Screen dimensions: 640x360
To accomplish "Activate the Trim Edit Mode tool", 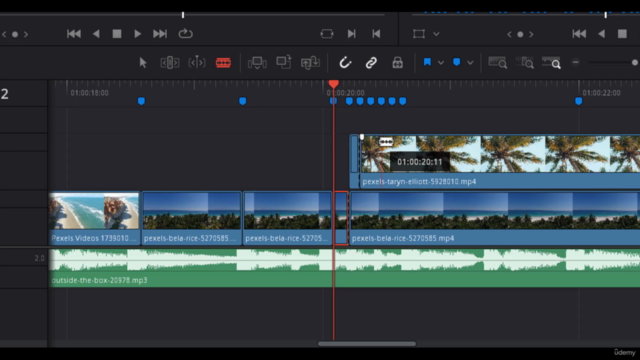I will coord(170,63).
